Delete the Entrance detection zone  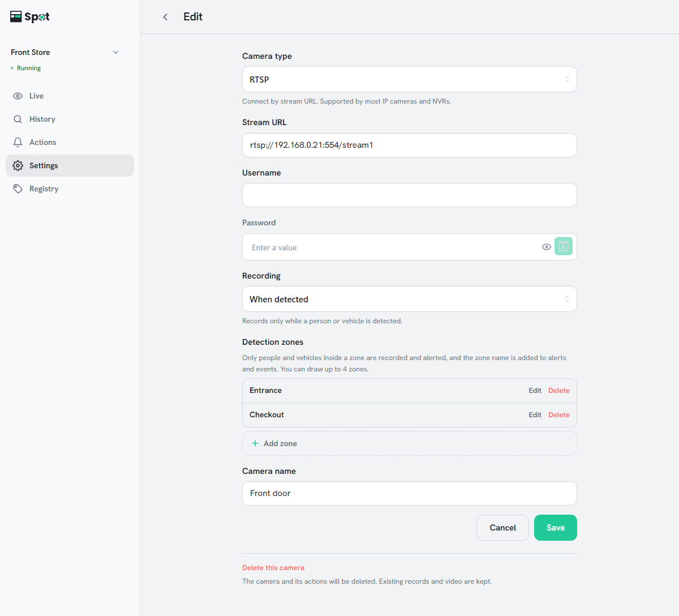coord(559,391)
